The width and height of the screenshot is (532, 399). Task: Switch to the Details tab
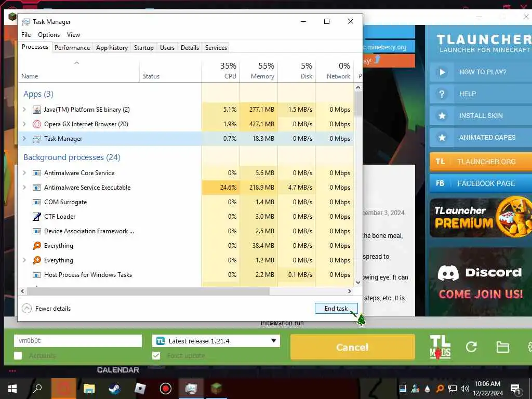(x=190, y=48)
